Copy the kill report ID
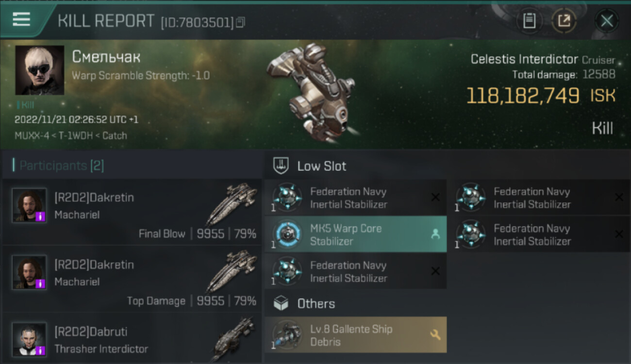The height and width of the screenshot is (364, 631). (x=241, y=22)
